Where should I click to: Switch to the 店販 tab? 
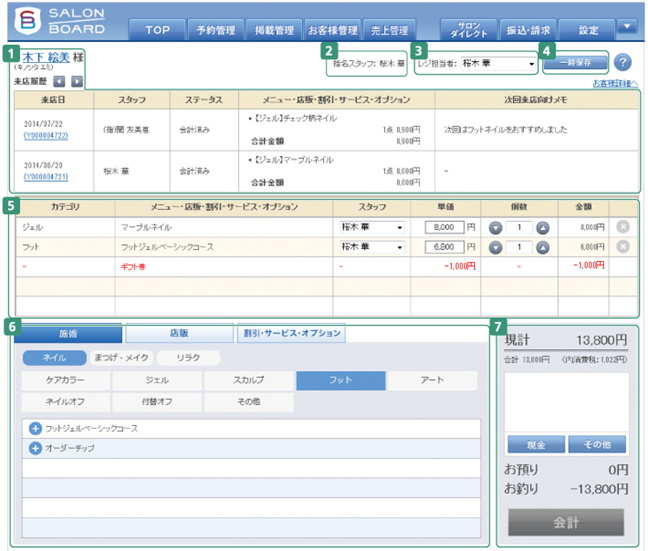point(179,333)
